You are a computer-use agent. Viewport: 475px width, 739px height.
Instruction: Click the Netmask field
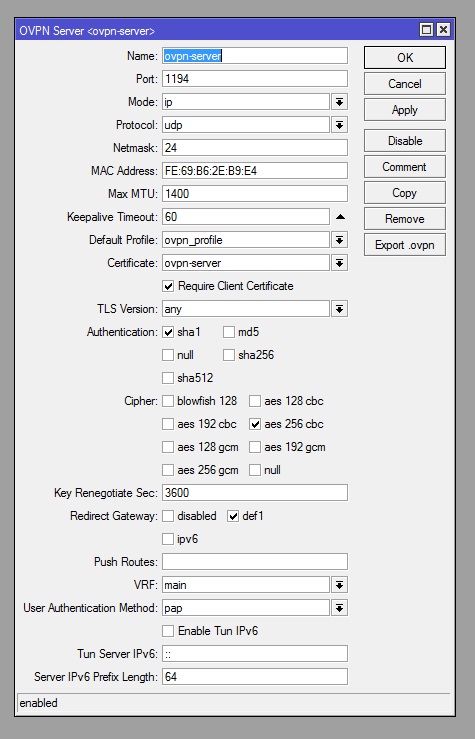(255, 148)
